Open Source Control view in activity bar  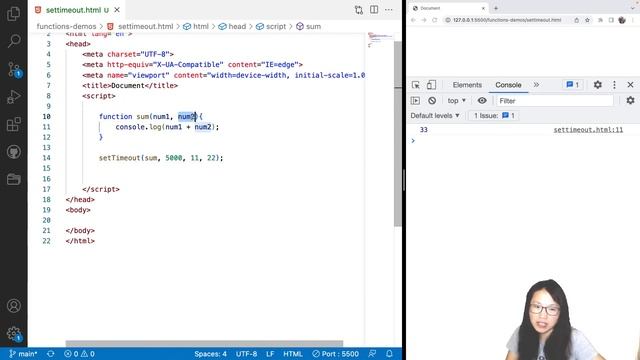(14, 70)
